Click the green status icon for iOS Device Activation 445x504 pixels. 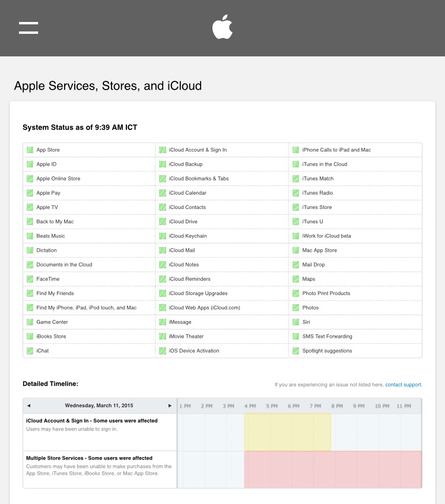click(163, 351)
